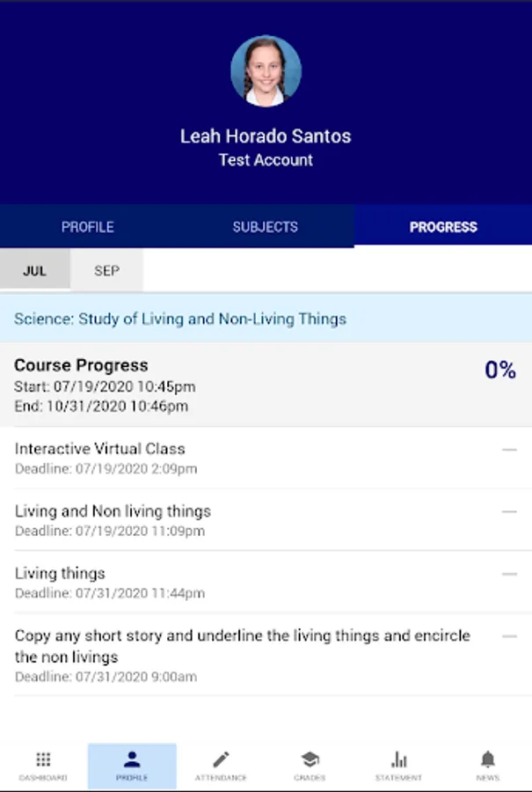This screenshot has width=532, height=792.
Task: Select the PROGRESS tab
Action: coord(443,227)
